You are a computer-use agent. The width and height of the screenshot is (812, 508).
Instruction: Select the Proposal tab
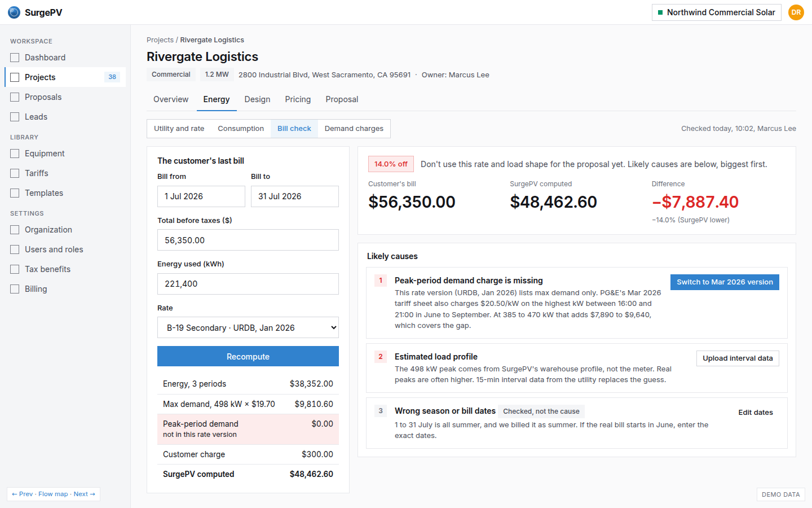tap(342, 99)
